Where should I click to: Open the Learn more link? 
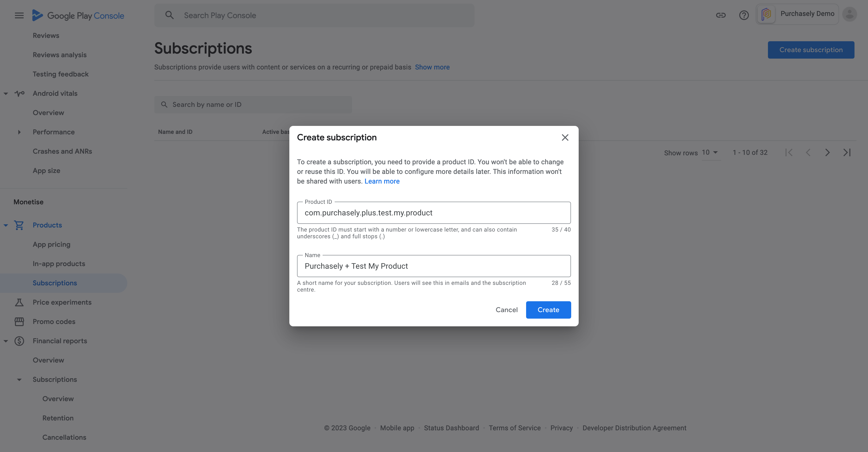382,181
